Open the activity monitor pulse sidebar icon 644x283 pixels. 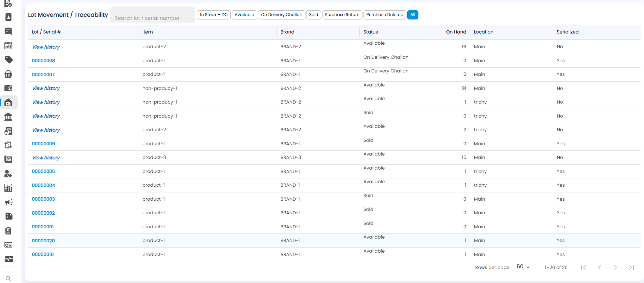point(9,259)
